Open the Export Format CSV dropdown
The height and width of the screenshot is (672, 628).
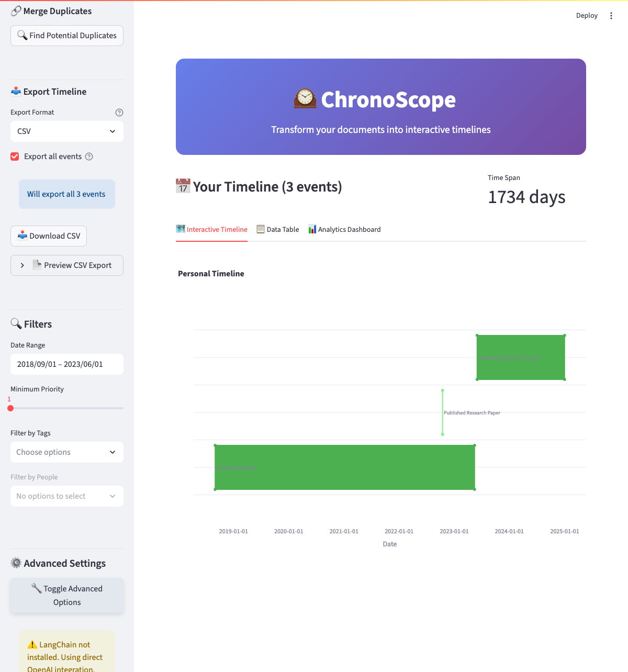(67, 131)
